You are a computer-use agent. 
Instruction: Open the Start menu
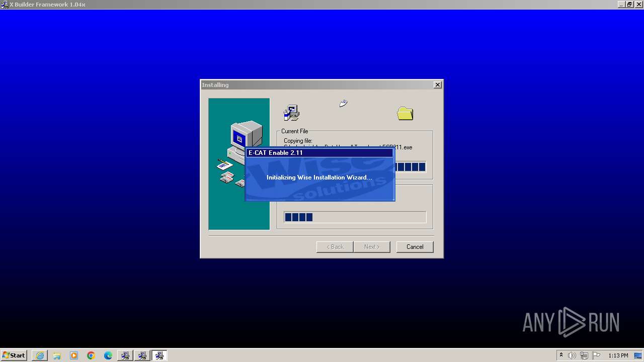click(x=14, y=355)
